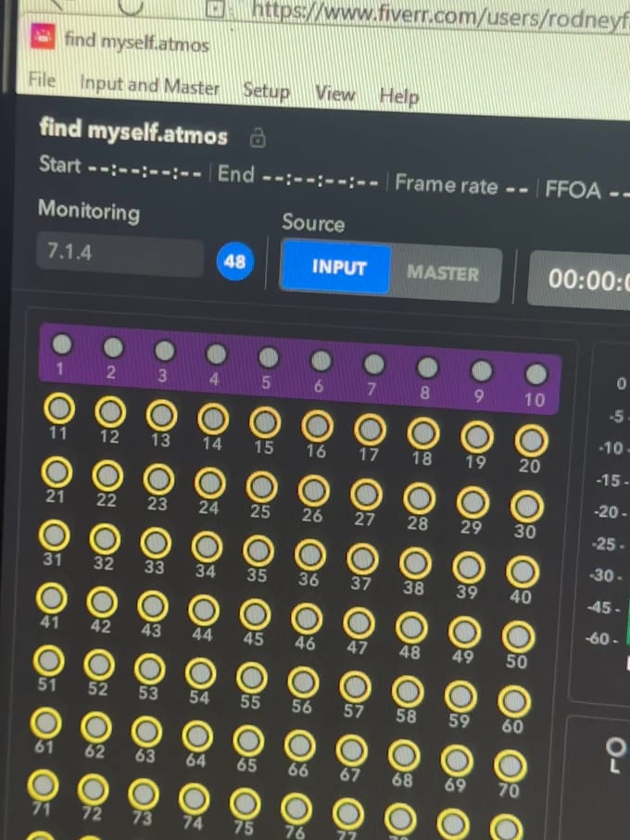Select bed input channel 8
The image size is (630, 840).
[x=427, y=368]
